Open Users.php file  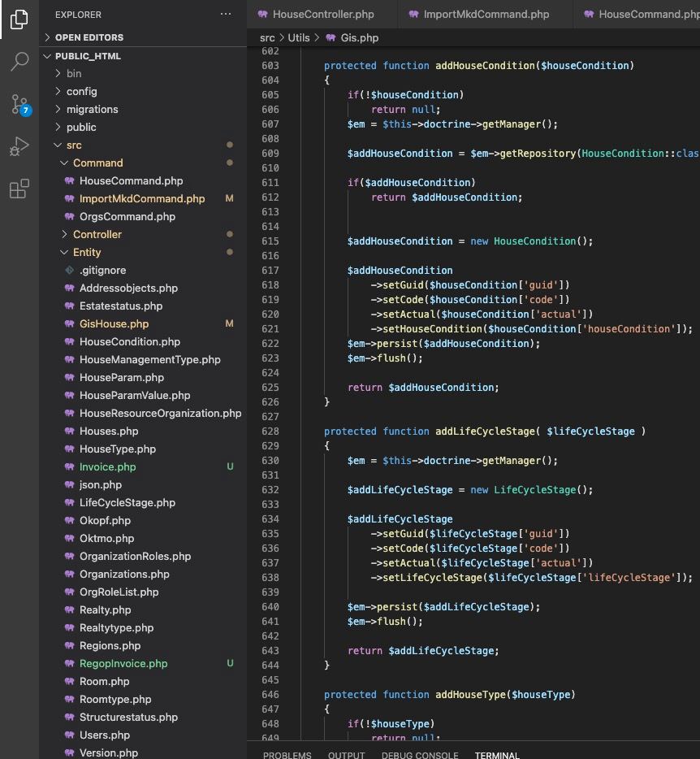point(143,735)
